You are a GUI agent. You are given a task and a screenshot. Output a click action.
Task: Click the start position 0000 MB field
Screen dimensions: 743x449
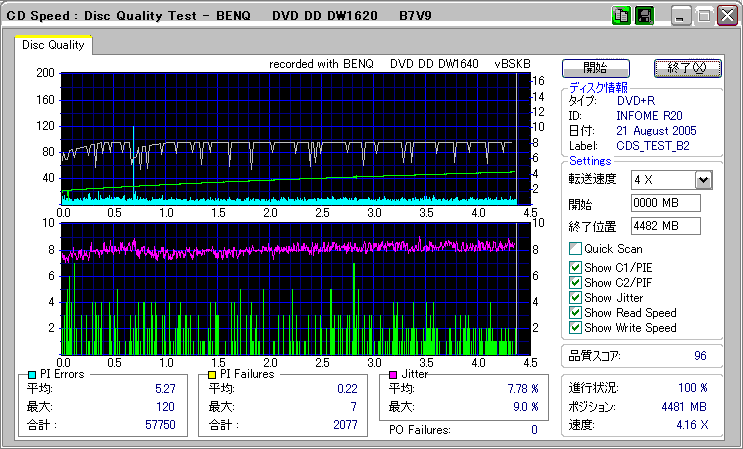tap(665, 203)
